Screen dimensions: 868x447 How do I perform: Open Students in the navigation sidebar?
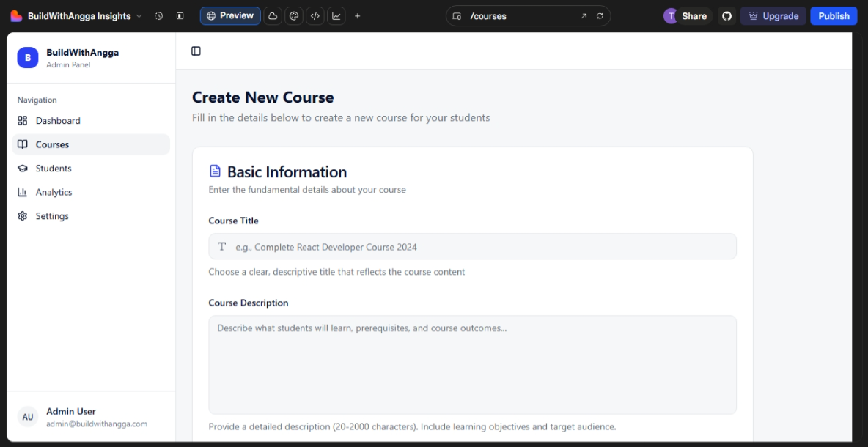pos(54,169)
